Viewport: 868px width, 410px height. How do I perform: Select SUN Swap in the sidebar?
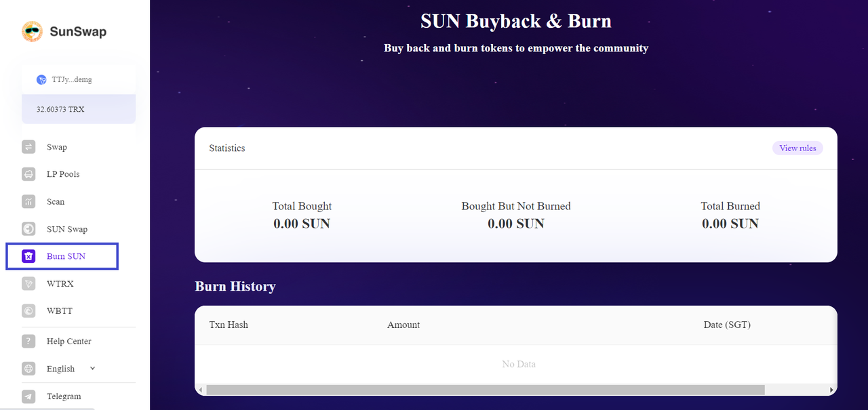(67, 229)
